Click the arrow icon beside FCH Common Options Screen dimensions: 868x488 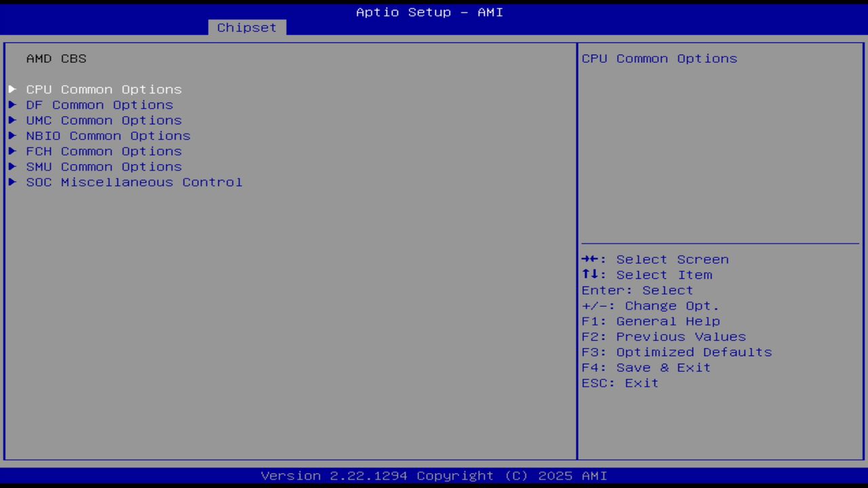coord(12,151)
